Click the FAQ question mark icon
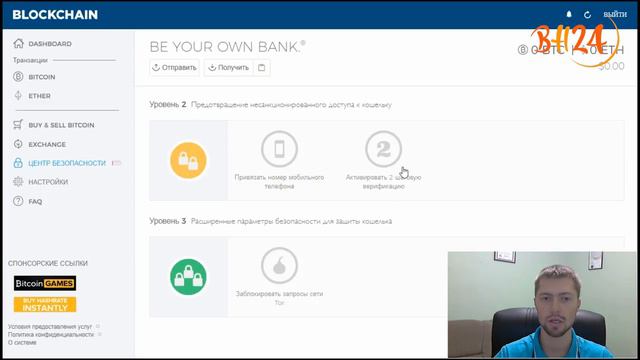This screenshot has height=360, width=640. (18, 201)
